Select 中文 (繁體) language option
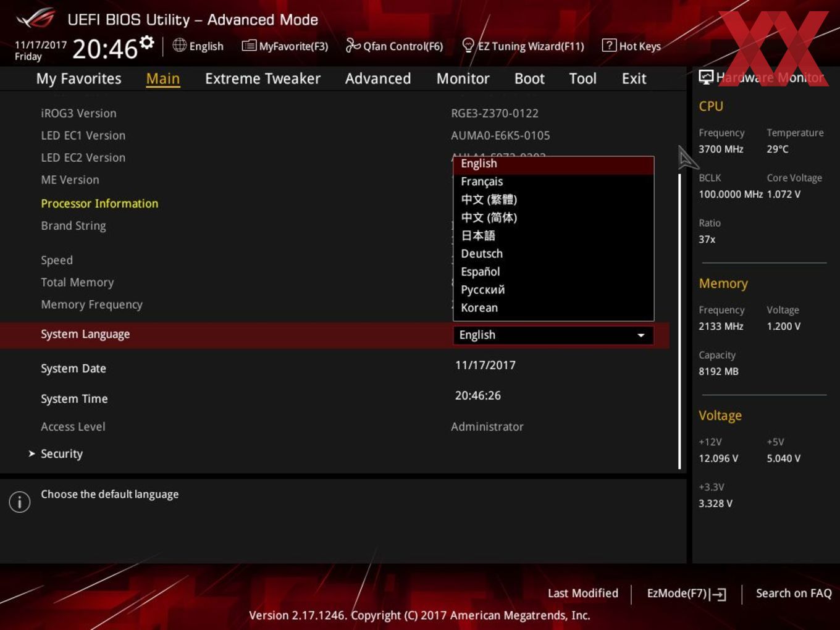The height and width of the screenshot is (630, 840). pyautogui.click(x=553, y=199)
